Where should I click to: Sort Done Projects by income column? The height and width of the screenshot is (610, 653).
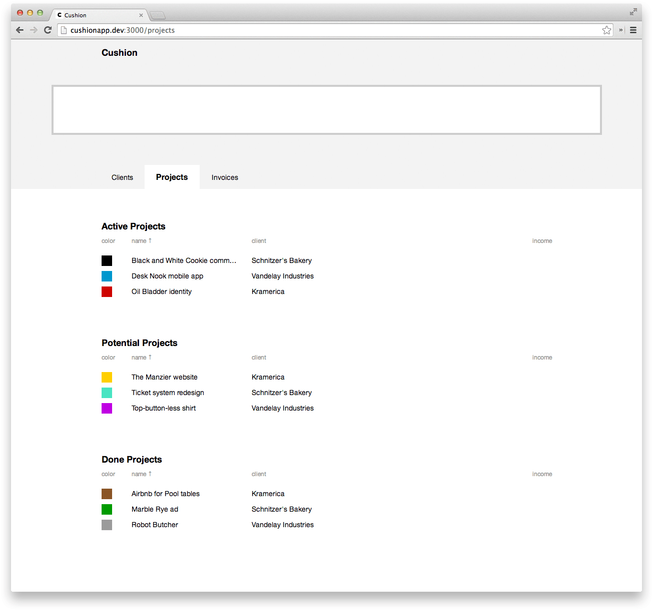(542, 474)
